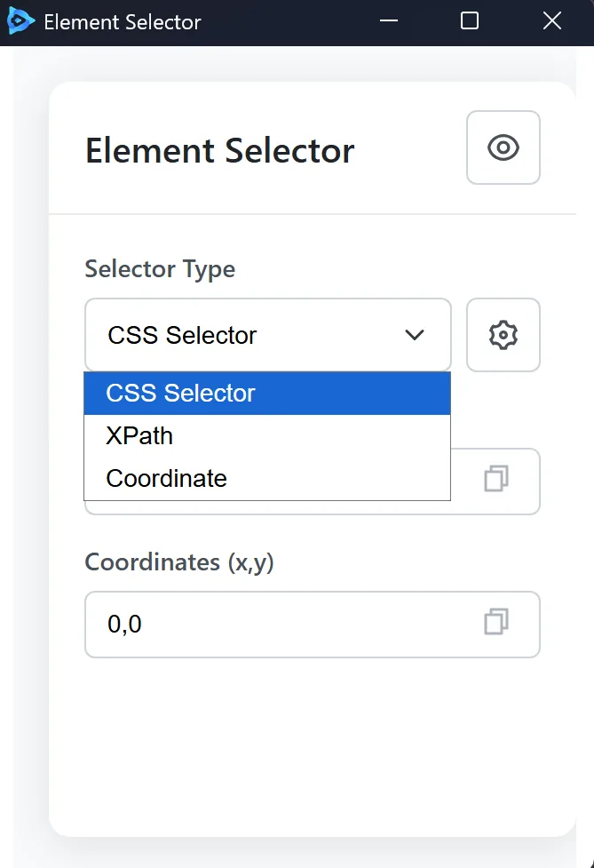
Task: Click the chevron arrow on the selector dropdown
Action: (x=414, y=335)
